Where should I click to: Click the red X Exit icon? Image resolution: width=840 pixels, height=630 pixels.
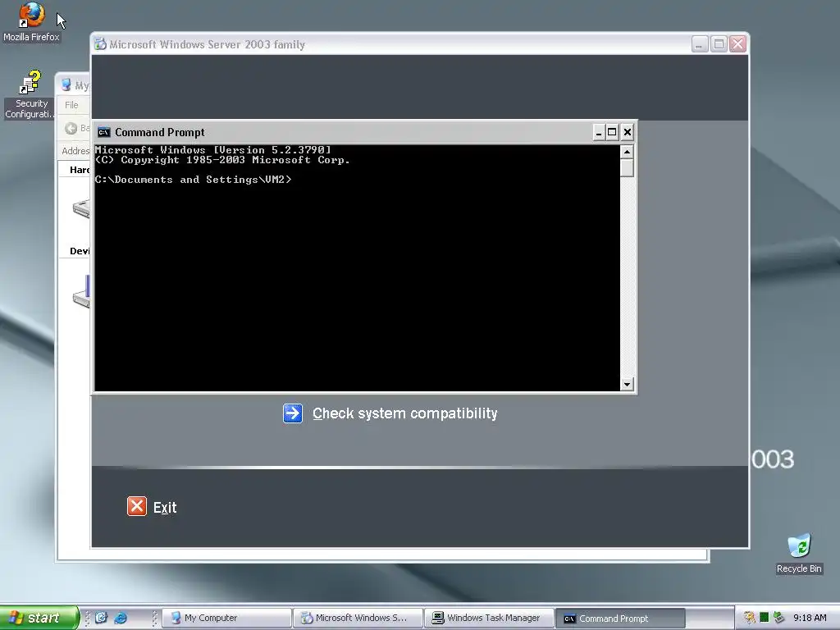pos(137,506)
